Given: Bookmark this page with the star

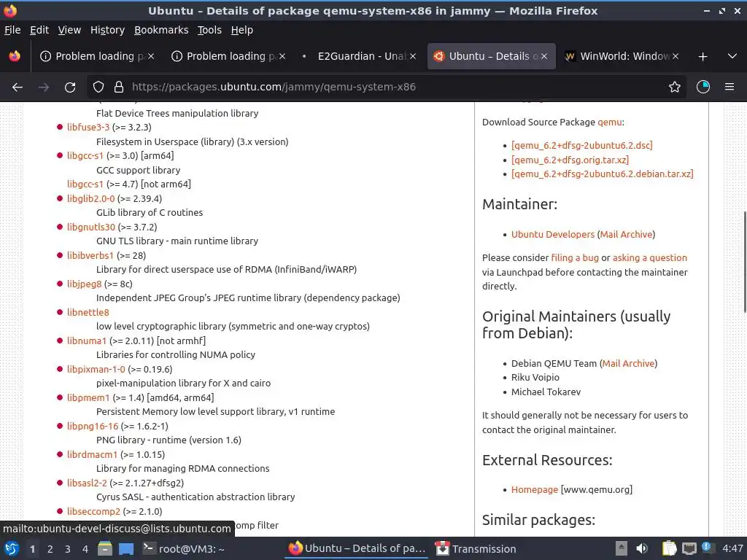Looking at the screenshot, I should 675,87.
